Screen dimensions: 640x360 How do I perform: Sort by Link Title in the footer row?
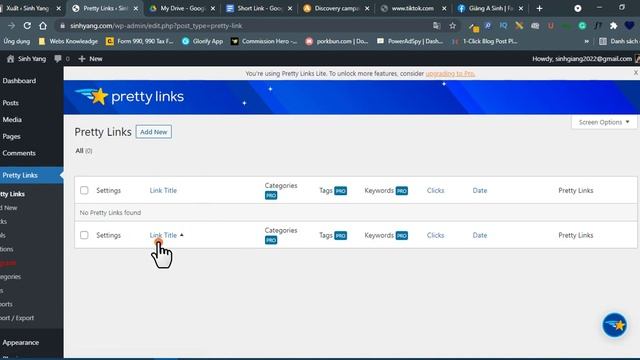point(163,235)
